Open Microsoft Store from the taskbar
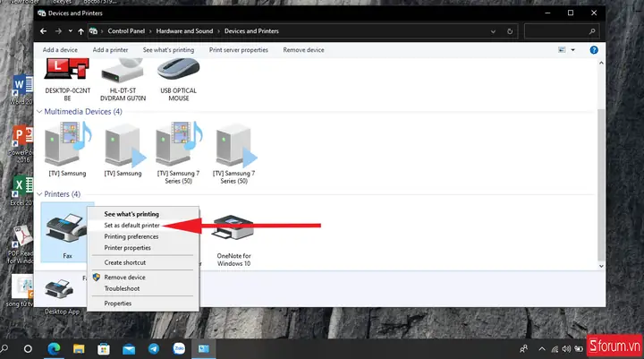Viewport: 644px width, 359px height. [104, 349]
